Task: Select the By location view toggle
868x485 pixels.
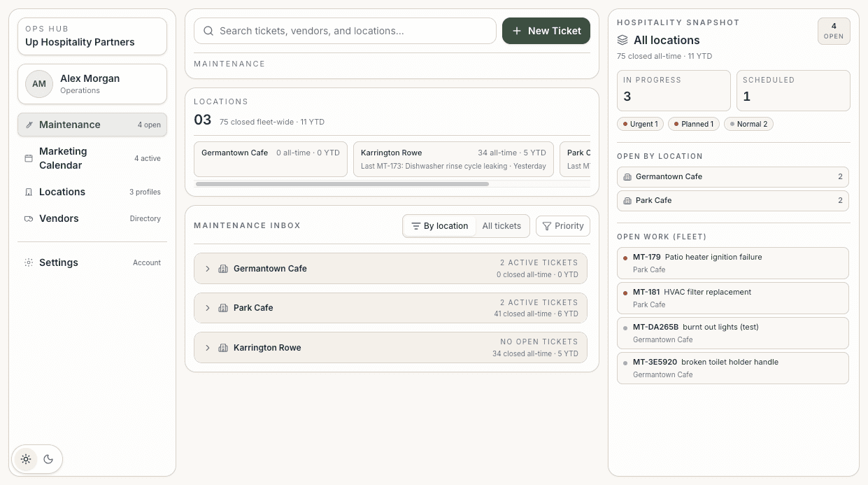Action: tap(439, 226)
